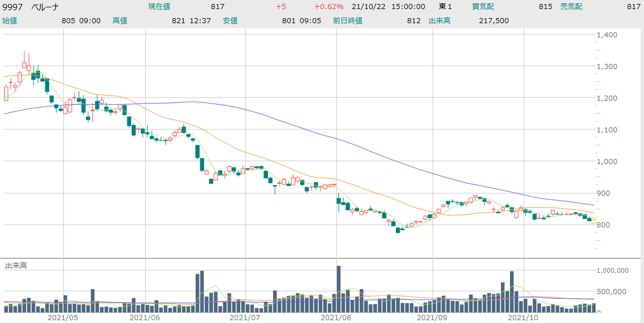Click the 出来高 volume panel title
This screenshot has width=644, height=323.
pos(16,265)
